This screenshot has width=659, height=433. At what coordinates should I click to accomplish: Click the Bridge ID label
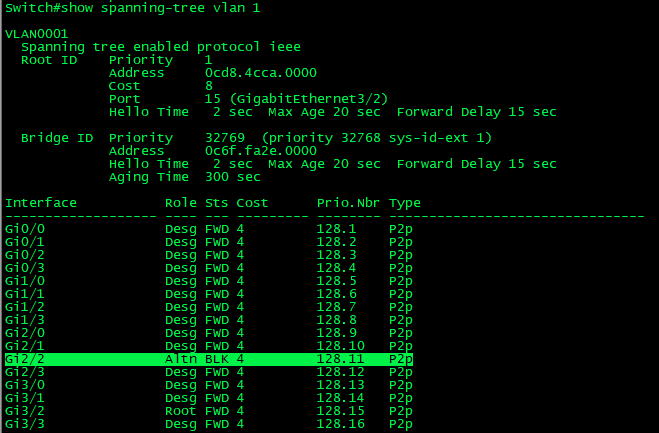point(57,138)
